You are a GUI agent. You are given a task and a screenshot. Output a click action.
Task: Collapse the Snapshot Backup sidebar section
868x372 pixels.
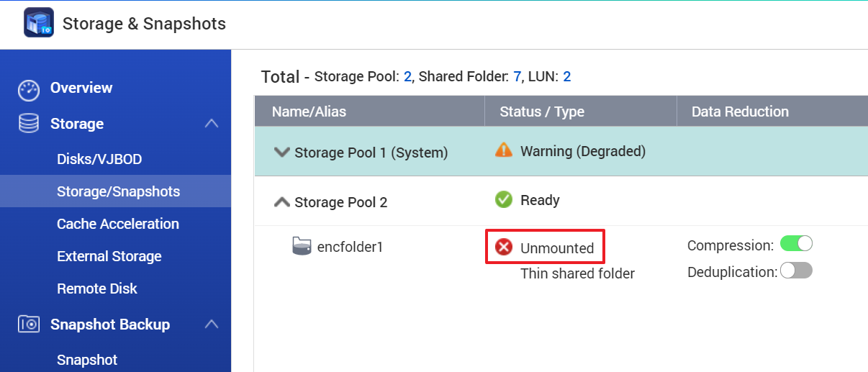pos(212,325)
